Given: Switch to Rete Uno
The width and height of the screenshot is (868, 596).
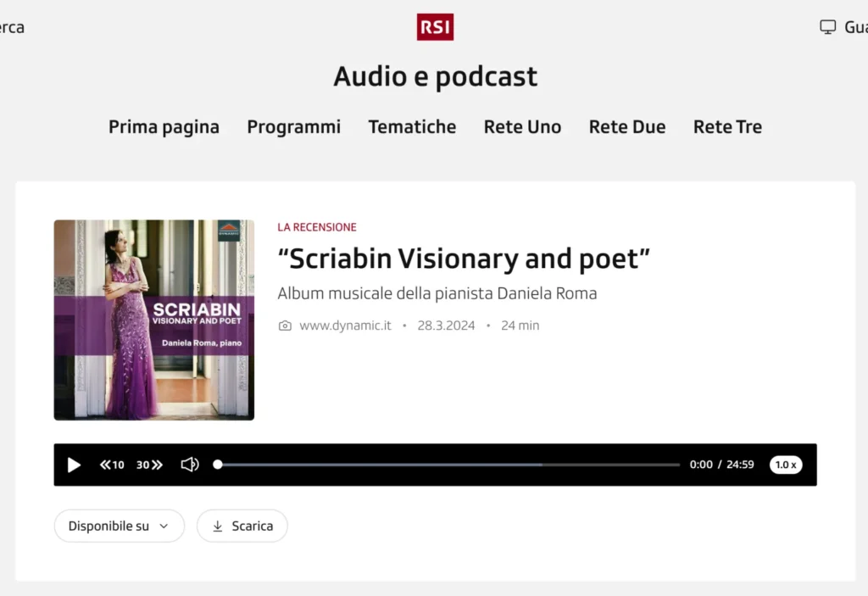Looking at the screenshot, I should click(522, 127).
